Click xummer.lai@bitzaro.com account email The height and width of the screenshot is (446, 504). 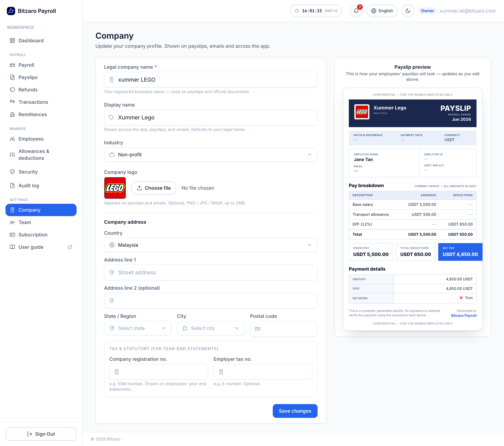(x=467, y=11)
